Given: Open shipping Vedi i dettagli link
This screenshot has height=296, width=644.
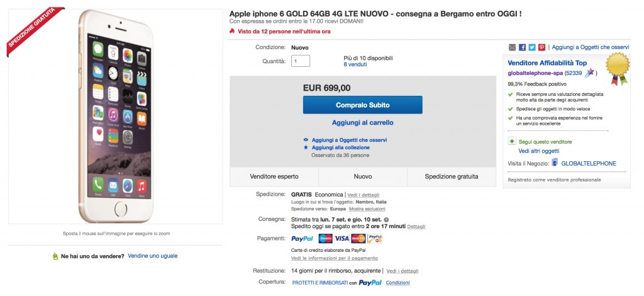Looking at the screenshot, I should click(x=364, y=195).
